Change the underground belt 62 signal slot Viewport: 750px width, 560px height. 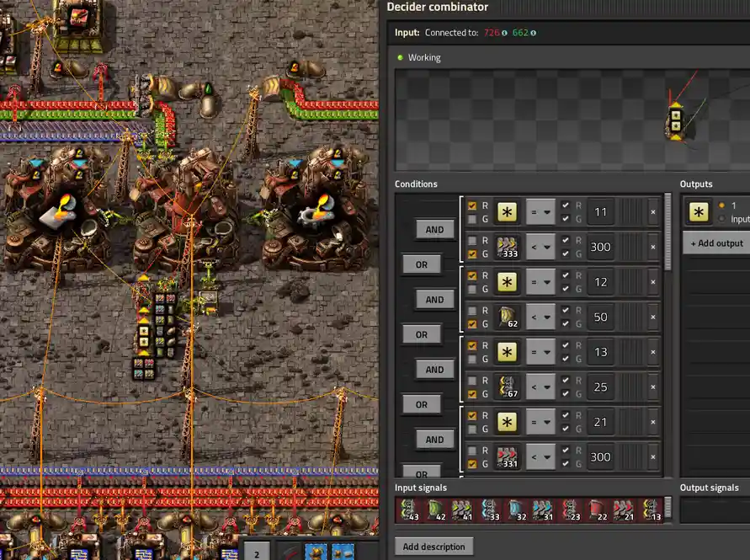(x=507, y=317)
